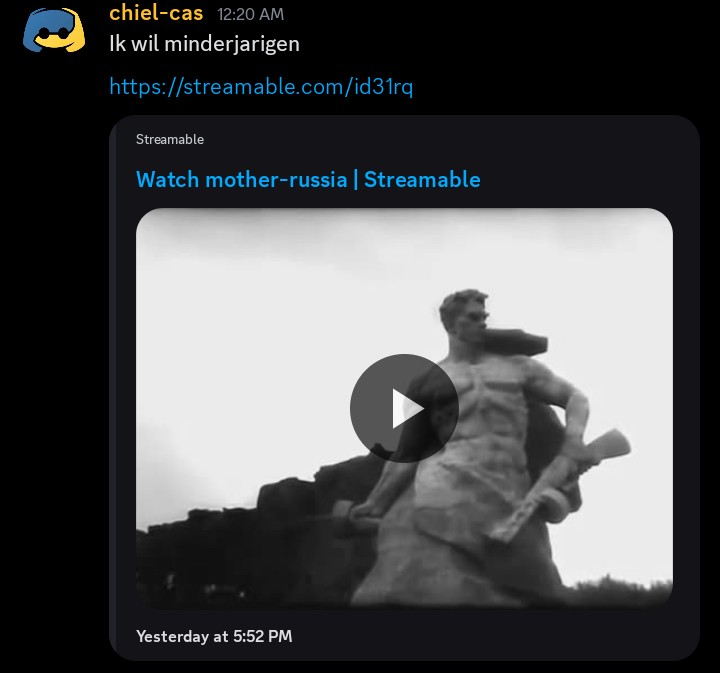Play the mother-russia video
The height and width of the screenshot is (673, 720).
[x=404, y=408]
